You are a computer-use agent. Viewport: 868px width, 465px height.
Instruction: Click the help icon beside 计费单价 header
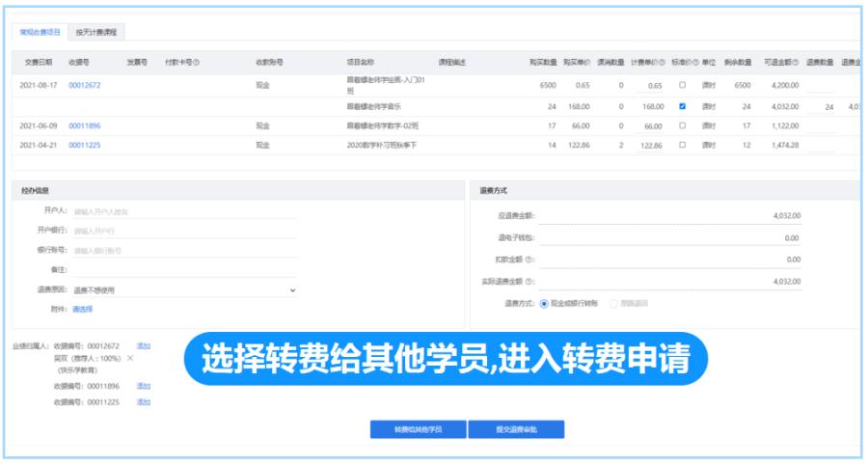pos(662,62)
